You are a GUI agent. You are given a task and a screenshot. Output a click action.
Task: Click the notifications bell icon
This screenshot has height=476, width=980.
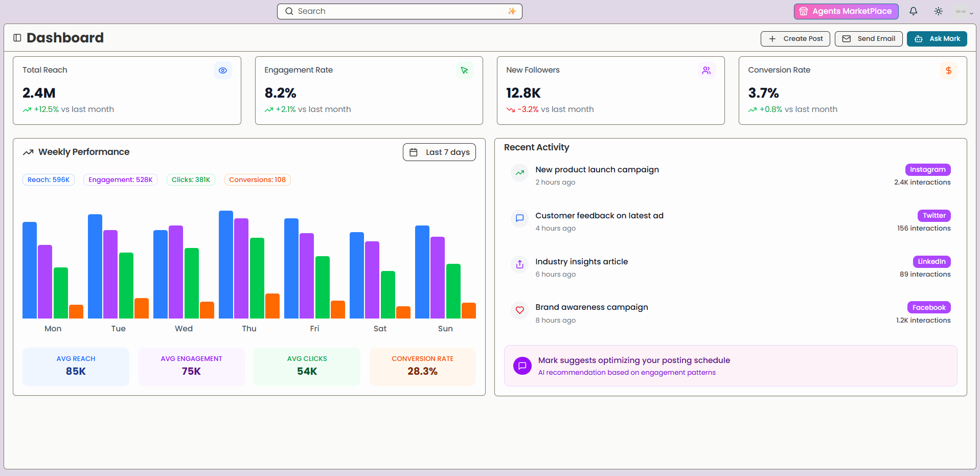click(913, 11)
